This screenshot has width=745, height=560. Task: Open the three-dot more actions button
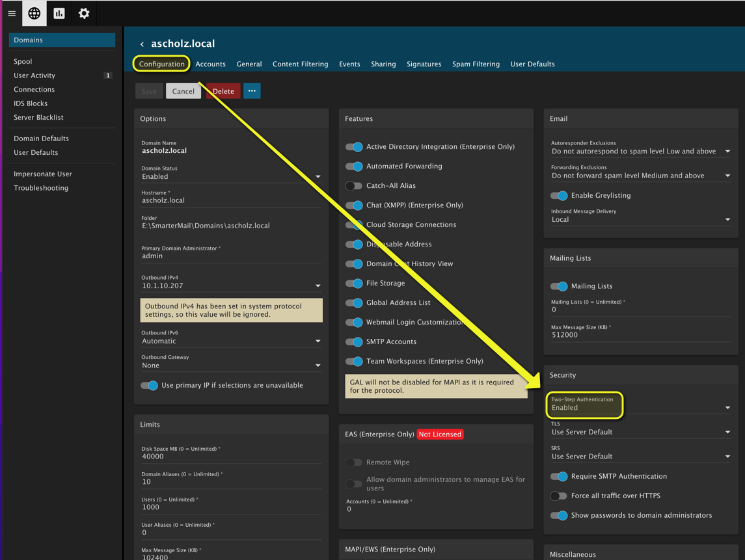[x=252, y=91]
